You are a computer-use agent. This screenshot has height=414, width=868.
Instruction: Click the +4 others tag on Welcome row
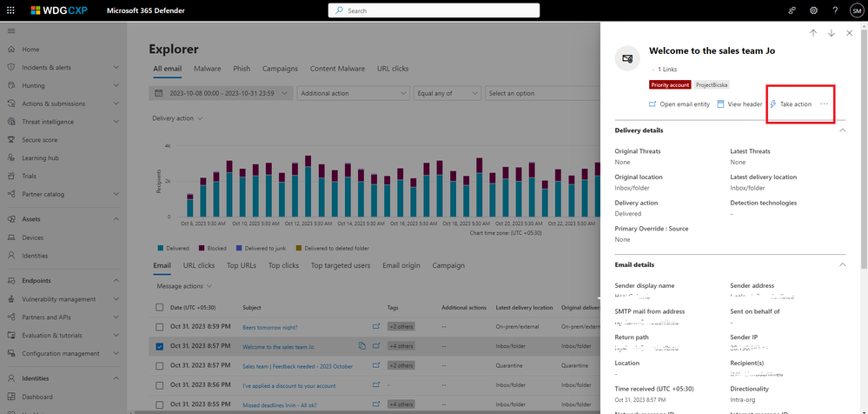[x=401, y=346]
